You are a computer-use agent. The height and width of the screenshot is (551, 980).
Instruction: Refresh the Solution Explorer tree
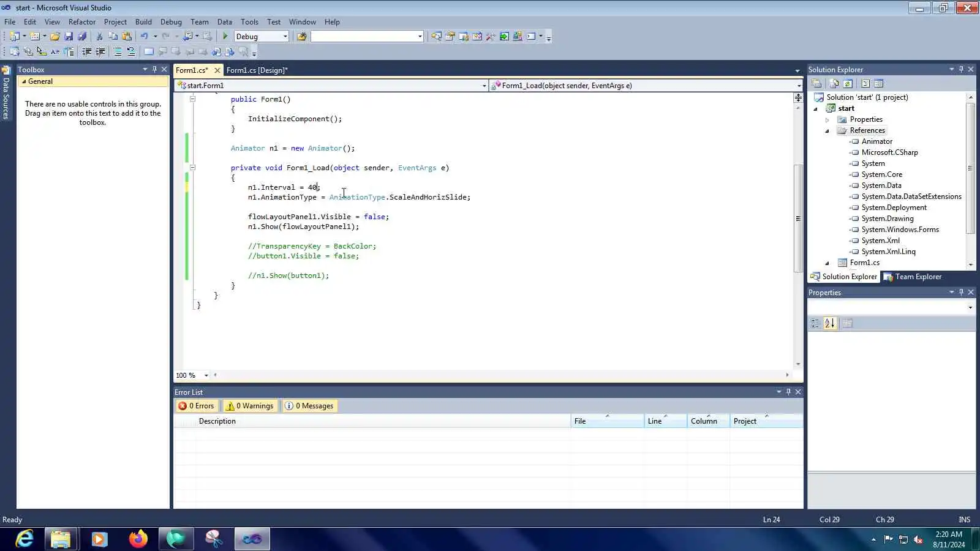[x=848, y=84]
